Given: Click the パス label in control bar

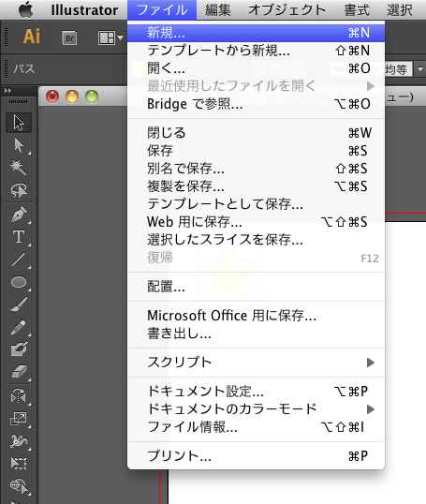Looking at the screenshot, I should click(x=24, y=68).
